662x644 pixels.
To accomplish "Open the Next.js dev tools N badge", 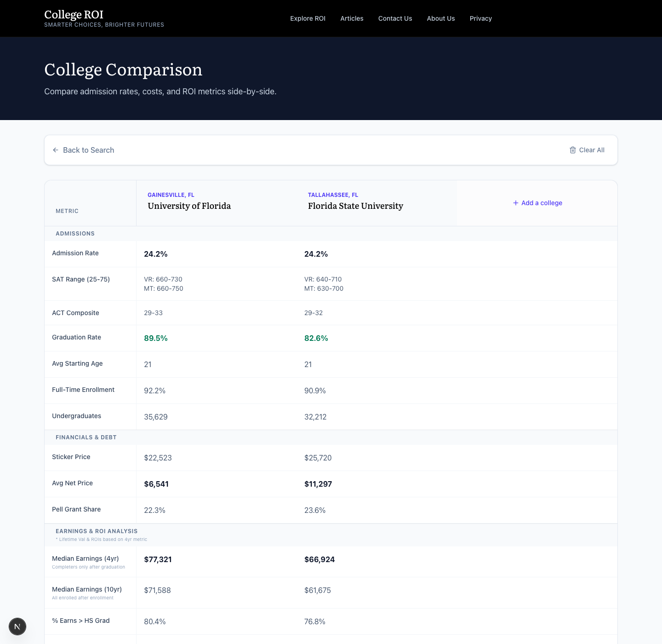I will pyautogui.click(x=17, y=627).
